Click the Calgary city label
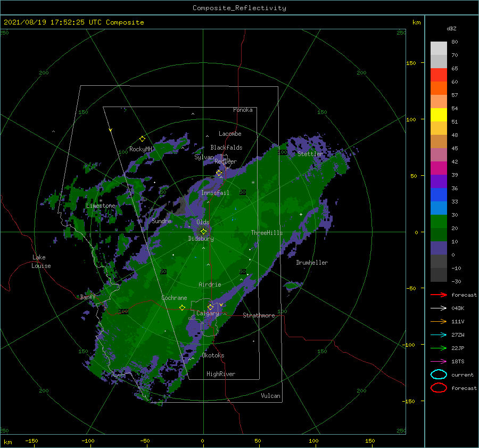479x448 pixels. [208, 313]
